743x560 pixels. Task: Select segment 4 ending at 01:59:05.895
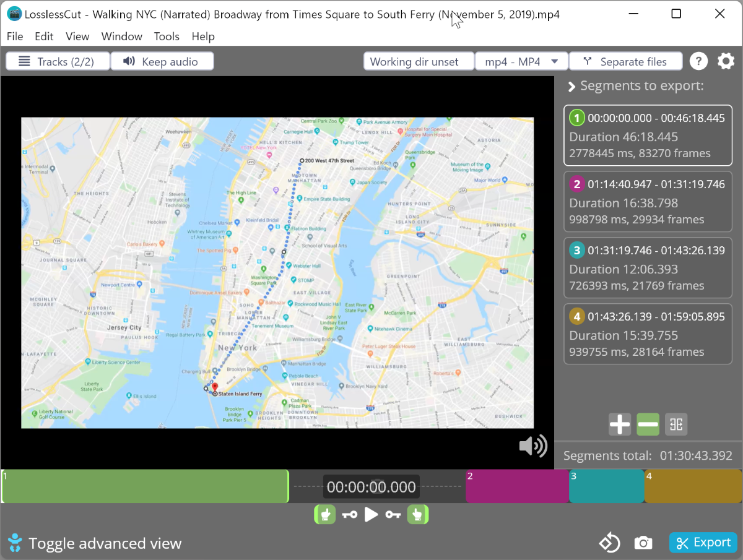tap(648, 334)
